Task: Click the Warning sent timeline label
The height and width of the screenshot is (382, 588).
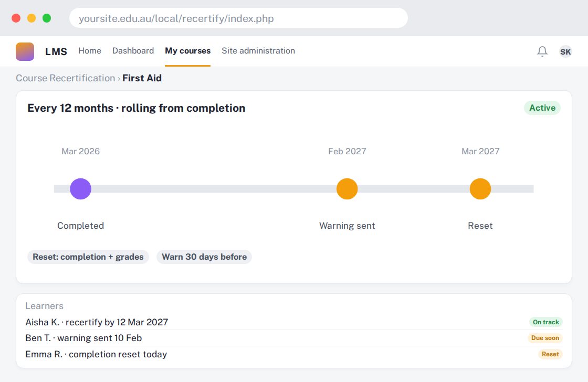Action: point(347,226)
